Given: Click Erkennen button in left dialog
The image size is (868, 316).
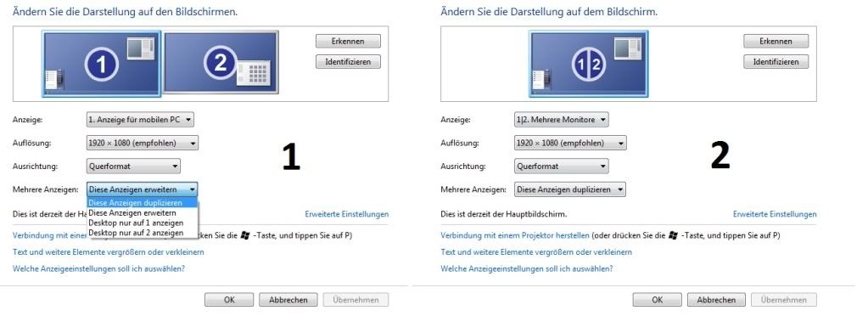Looking at the screenshot, I should click(348, 41).
